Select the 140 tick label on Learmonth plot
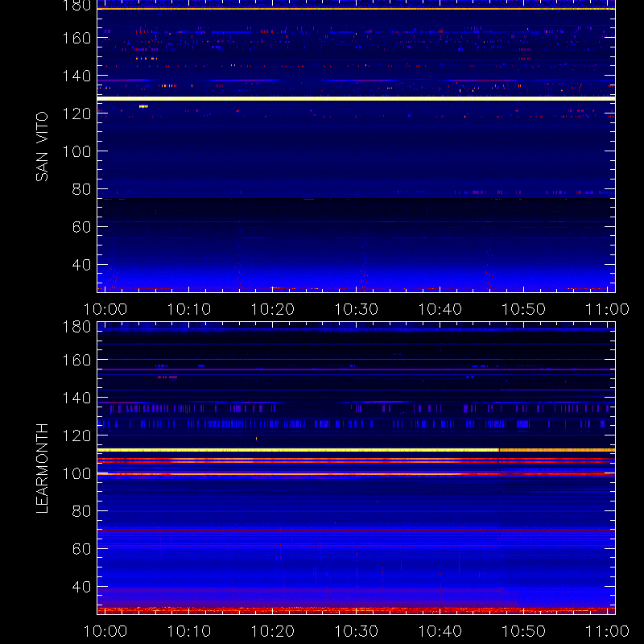This screenshot has height=644, width=644. (x=76, y=398)
